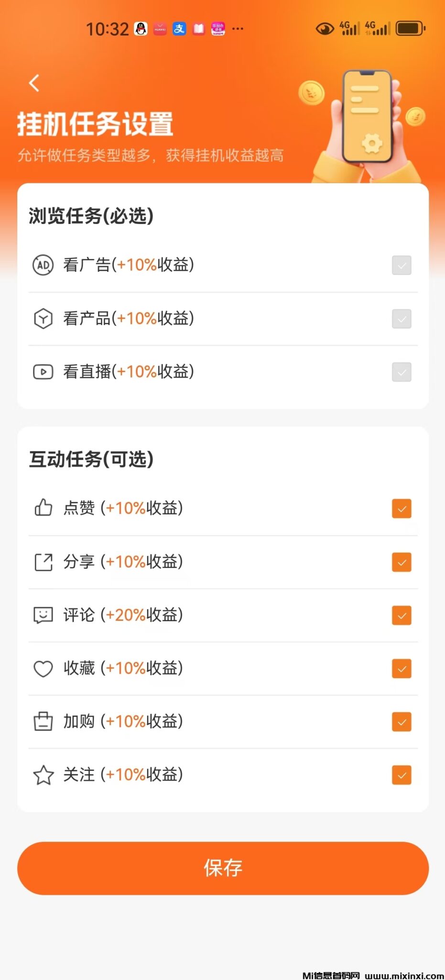Uncheck the 分享 task checkbox
445x980 pixels.
click(402, 562)
